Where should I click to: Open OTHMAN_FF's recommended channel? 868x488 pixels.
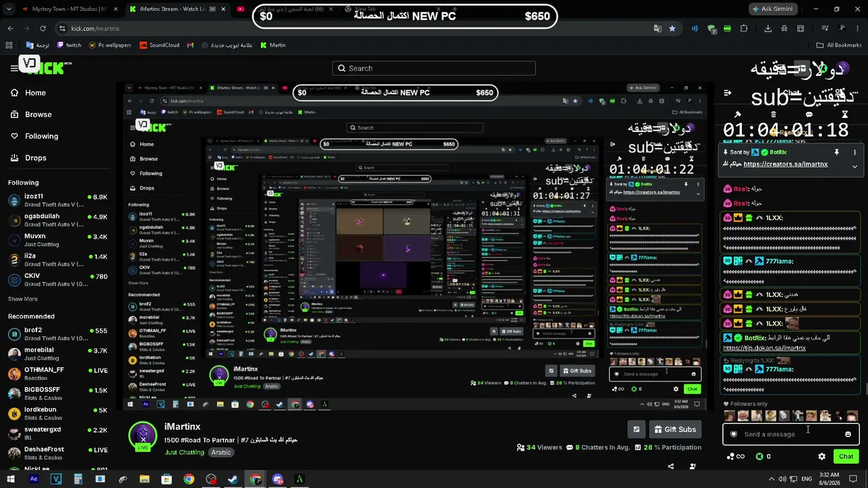click(x=58, y=374)
